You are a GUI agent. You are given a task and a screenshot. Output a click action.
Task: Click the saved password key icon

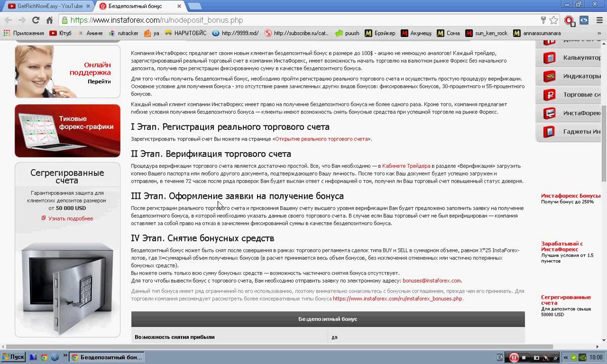[x=544, y=20]
